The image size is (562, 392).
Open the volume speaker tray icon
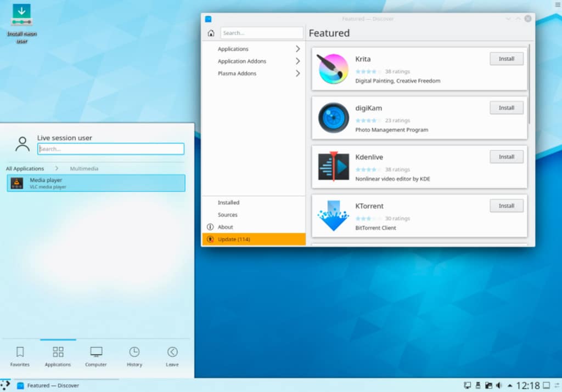(x=499, y=385)
